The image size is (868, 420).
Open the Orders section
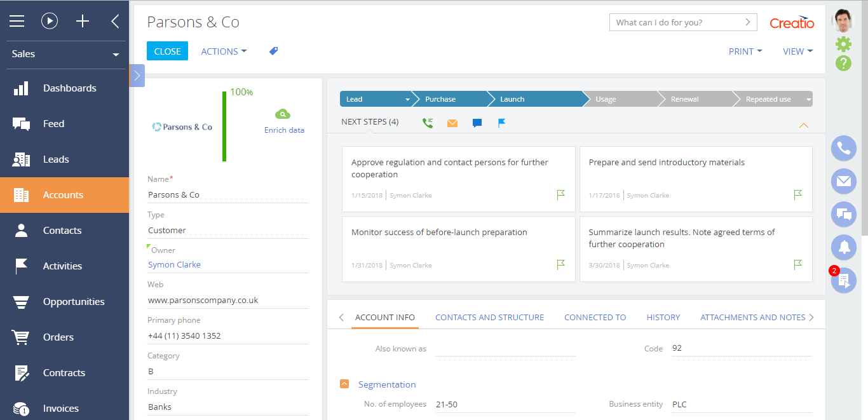(65, 337)
